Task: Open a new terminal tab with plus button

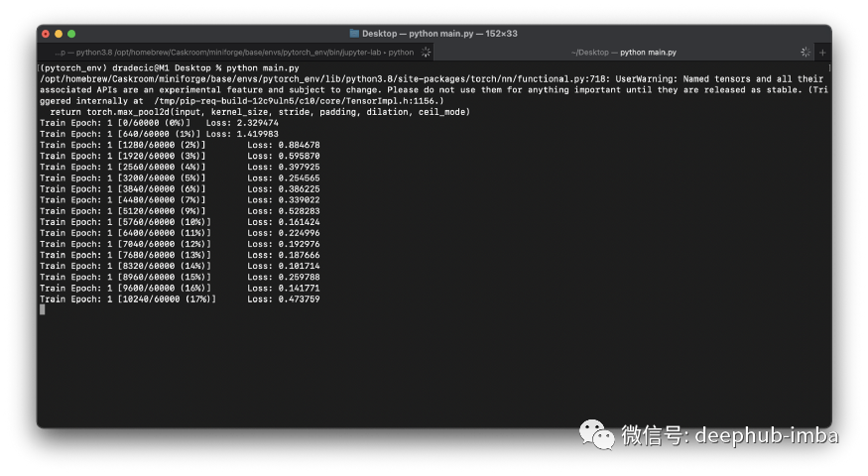Action: pos(822,53)
